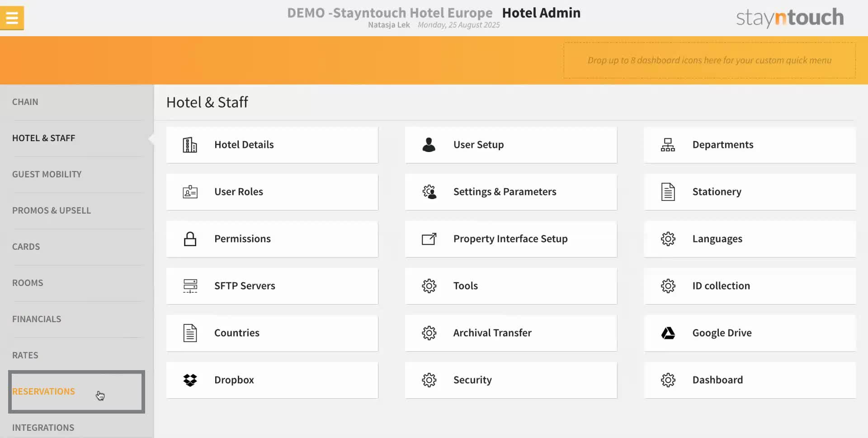Open the Hotel Details label
Image resolution: width=868 pixels, height=438 pixels.
[244, 145]
